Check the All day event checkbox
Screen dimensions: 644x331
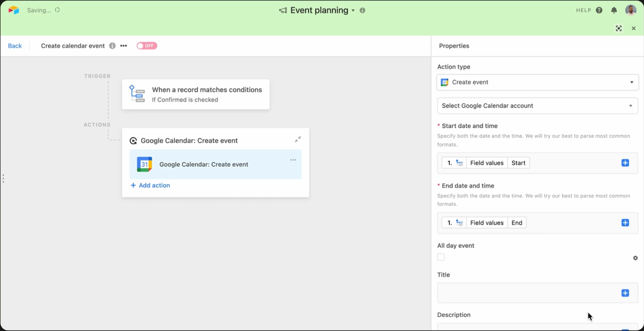(x=441, y=257)
